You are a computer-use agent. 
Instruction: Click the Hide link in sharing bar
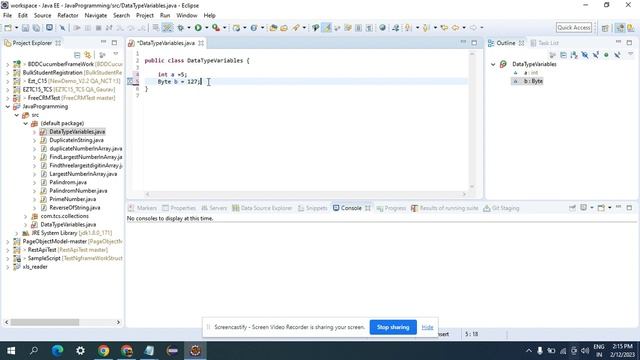(427, 327)
